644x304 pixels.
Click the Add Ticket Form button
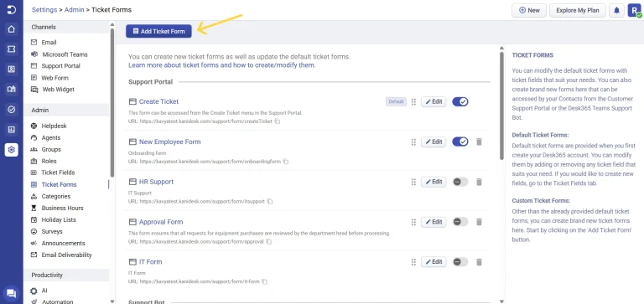click(158, 31)
